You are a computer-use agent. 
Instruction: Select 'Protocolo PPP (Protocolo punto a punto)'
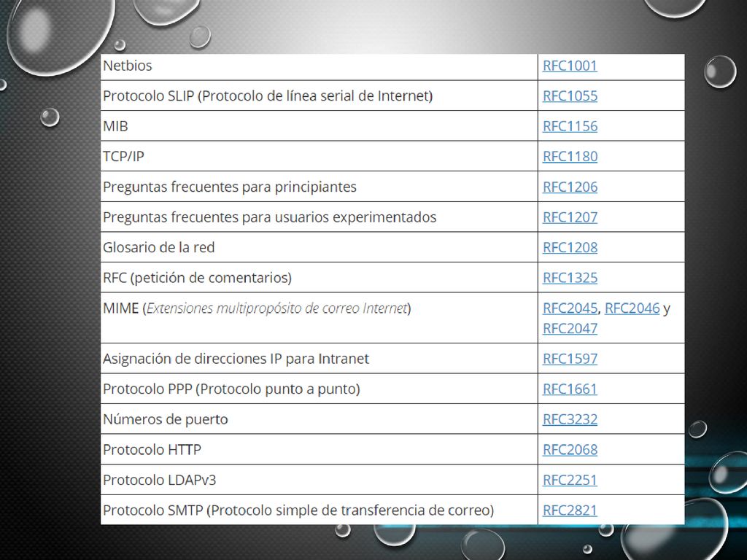[231, 389]
